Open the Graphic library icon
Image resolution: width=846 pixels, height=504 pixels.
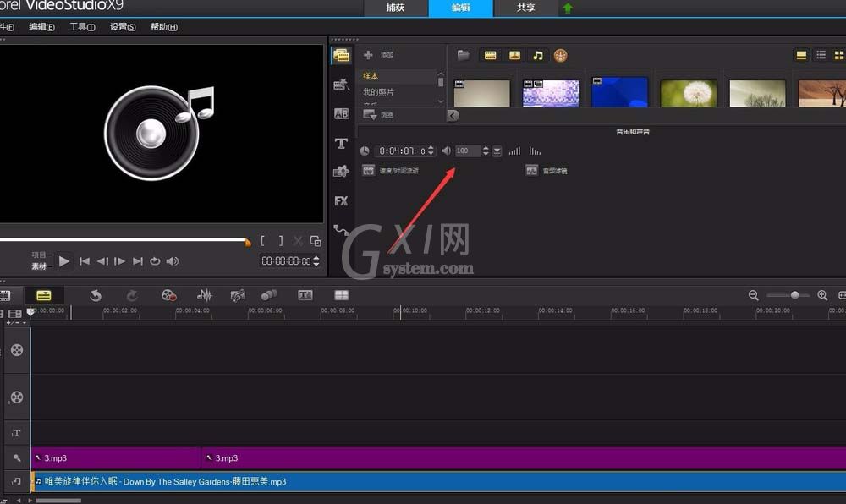(341, 172)
